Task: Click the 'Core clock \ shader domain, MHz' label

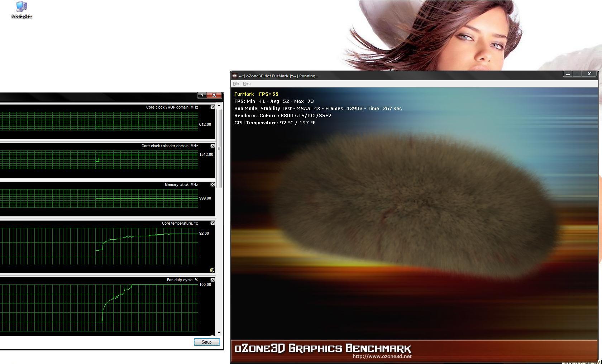Action: 170,146
